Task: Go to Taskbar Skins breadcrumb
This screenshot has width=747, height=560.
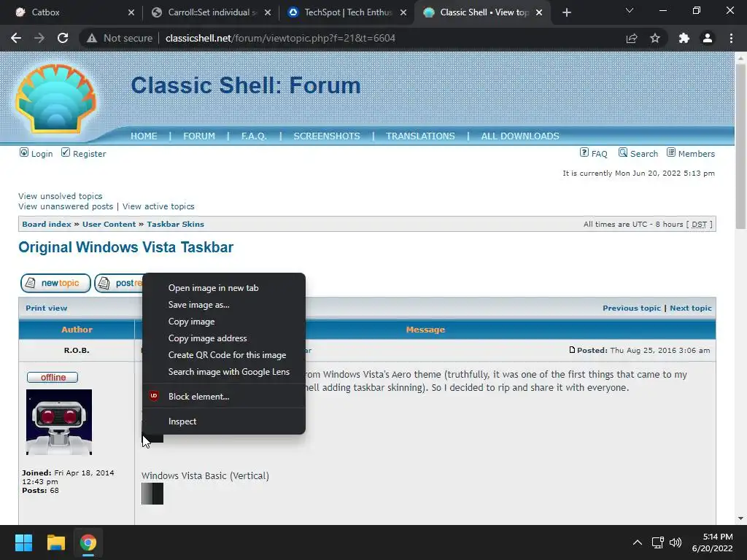Action: 175,225
